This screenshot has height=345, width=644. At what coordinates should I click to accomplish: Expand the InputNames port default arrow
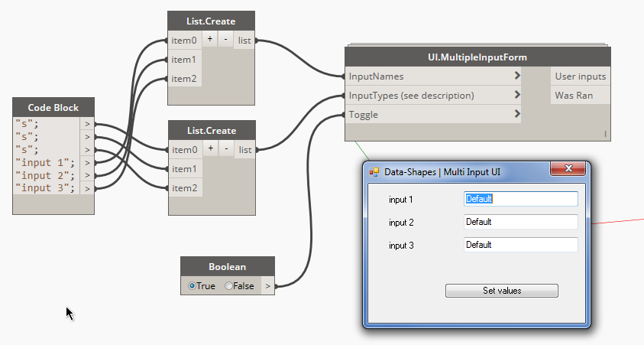point(517,76)
